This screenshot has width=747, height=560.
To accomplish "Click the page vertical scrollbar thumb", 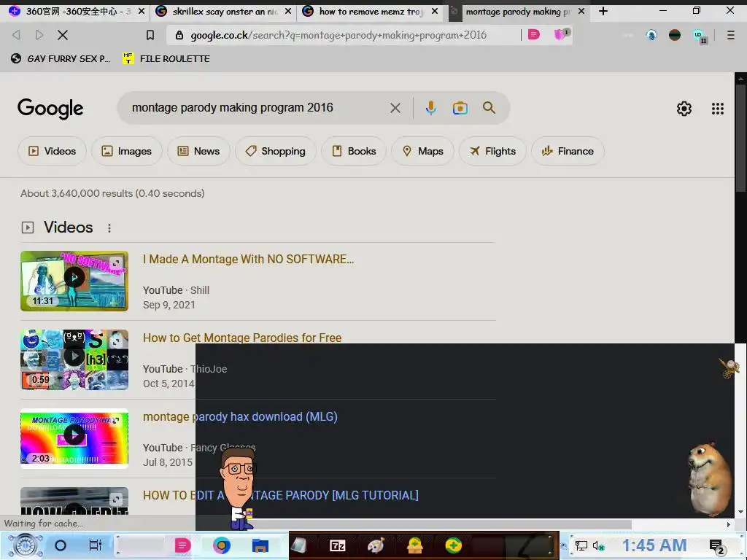I will [x=741, y=138].
